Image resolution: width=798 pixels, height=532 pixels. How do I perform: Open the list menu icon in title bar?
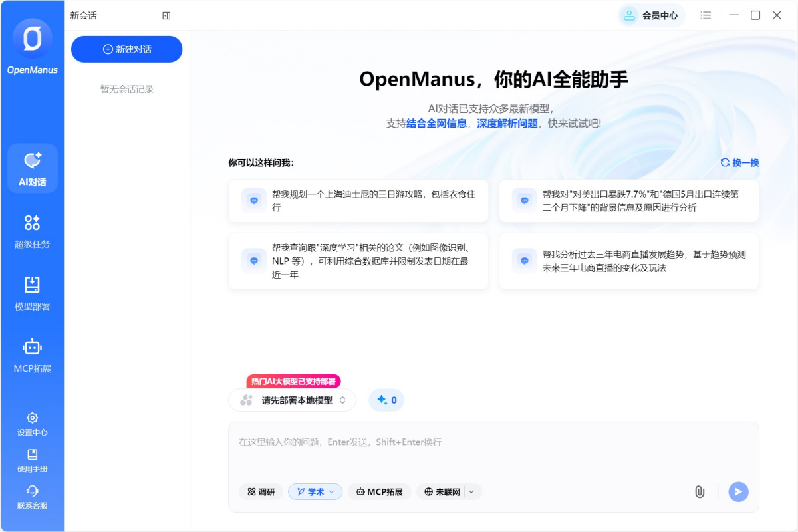click(706, 15)
